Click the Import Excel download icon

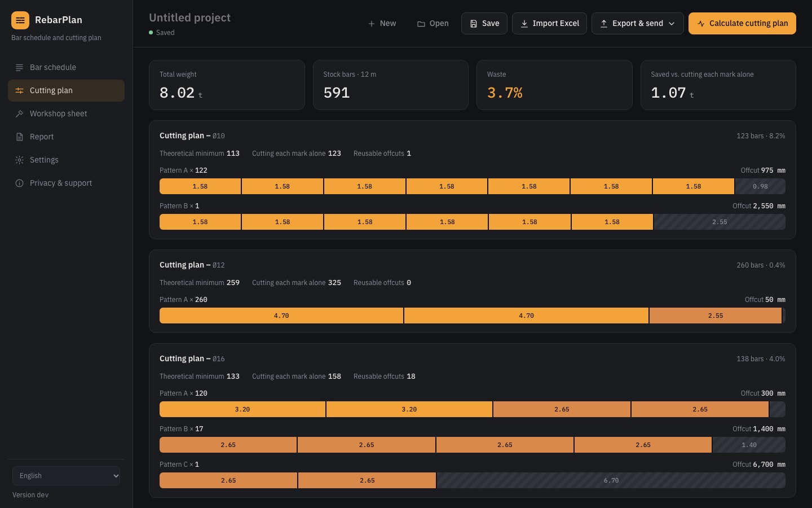pyautogui.click(x=524, y=24)
